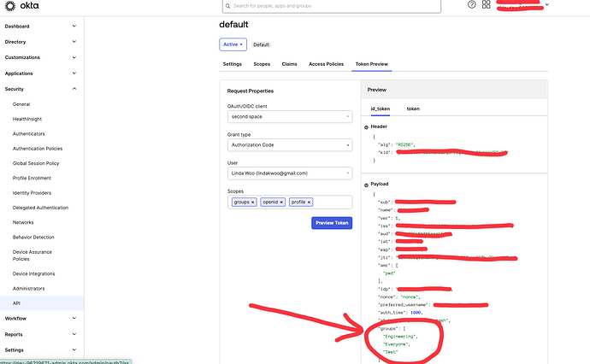Switch to the Access Policies tab
590x364 pixels.
tap(327, 64)
